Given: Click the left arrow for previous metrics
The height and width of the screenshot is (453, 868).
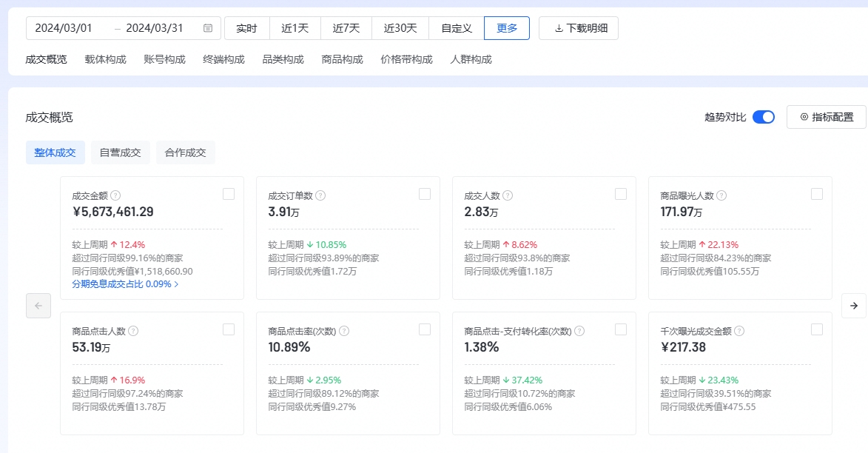Looking at the screenshot, I should pos(38,306).
